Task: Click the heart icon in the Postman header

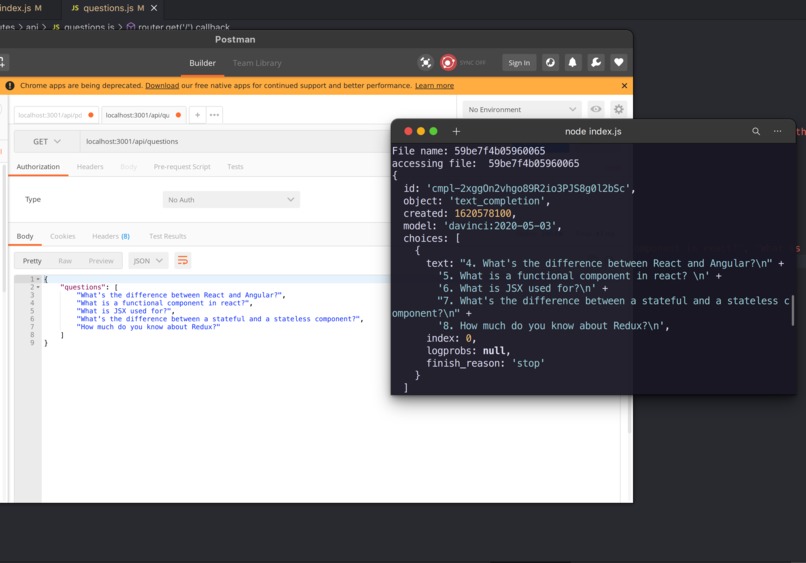Action: [619, 63]
